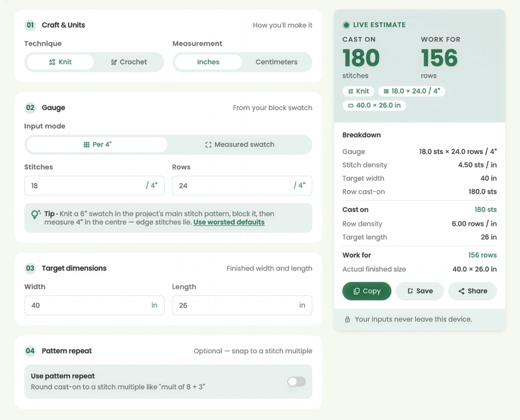
Task: Share the estimate
Action: coord(472,291)
